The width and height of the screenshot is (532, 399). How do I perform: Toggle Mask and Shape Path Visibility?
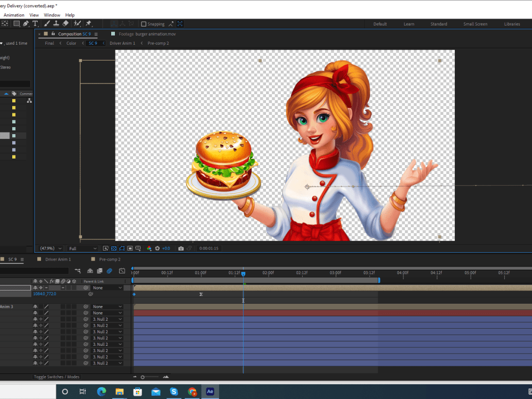pyautogui.click(x=122, y=248)
